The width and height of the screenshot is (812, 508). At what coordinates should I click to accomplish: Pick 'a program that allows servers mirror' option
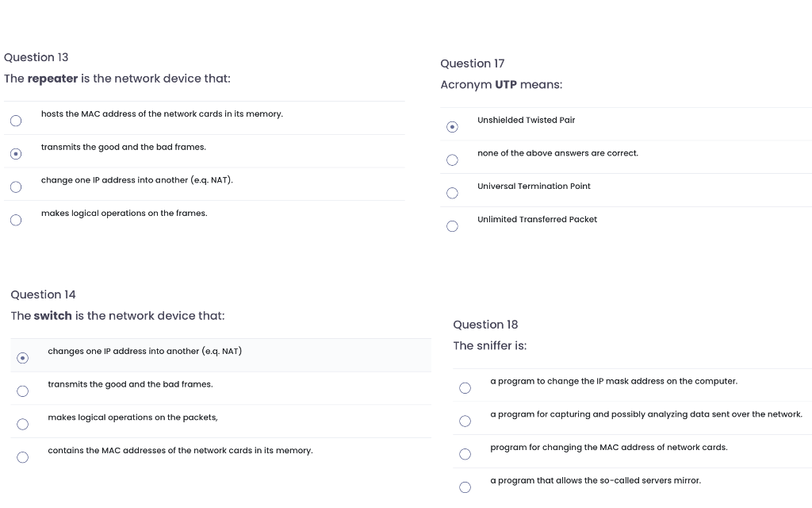(465, 487)
